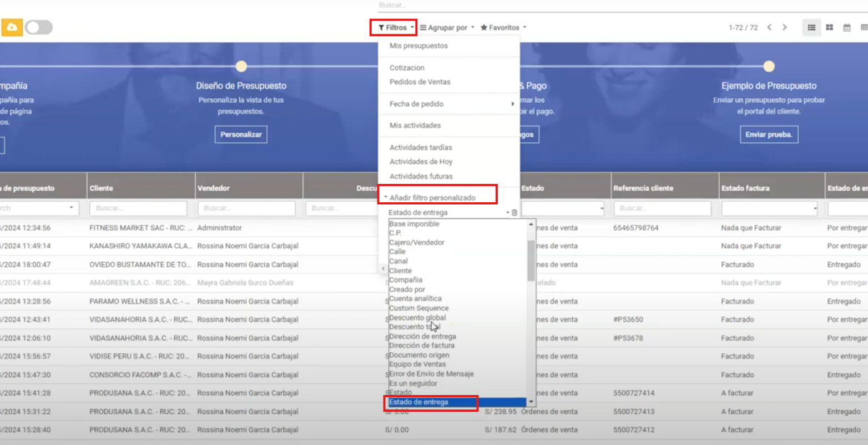Go to previous page arrow
This screenshot has height=445, width=868.
point(769,27)
